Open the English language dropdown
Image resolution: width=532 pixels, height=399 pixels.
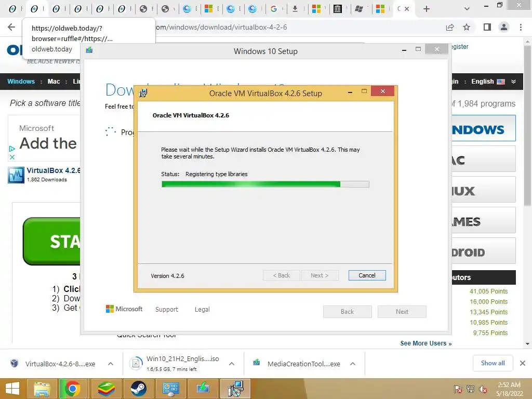tap(487, 82)
